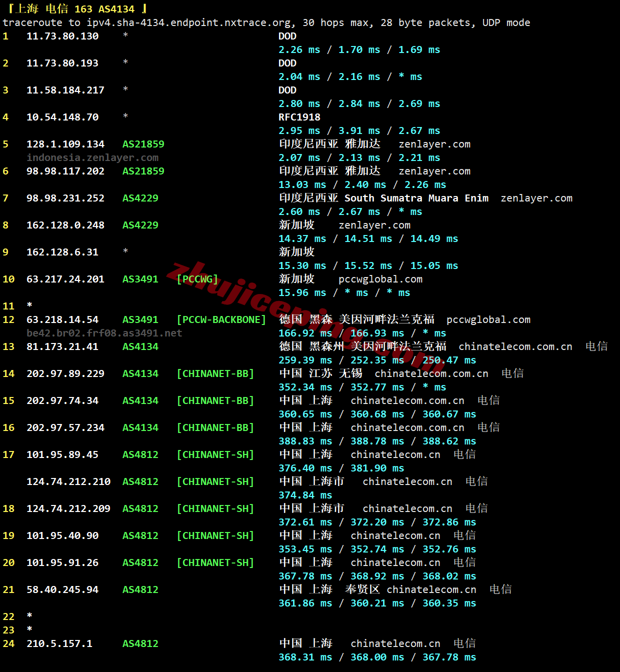Click the hostname be42.br02.frf08.as3491.net
The height and width of the screenshot is (672, 620).
tap(104, 333)
